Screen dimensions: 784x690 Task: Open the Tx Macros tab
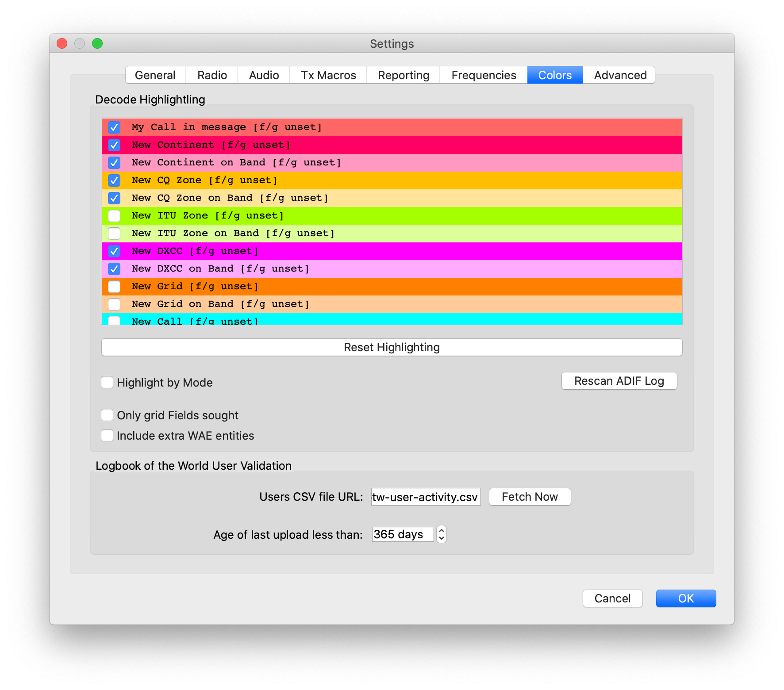[x=328, y=75]
